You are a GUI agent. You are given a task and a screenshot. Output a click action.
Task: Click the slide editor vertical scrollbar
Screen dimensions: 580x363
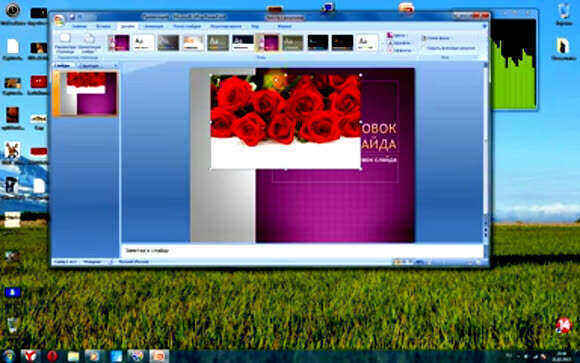point(486,141)
